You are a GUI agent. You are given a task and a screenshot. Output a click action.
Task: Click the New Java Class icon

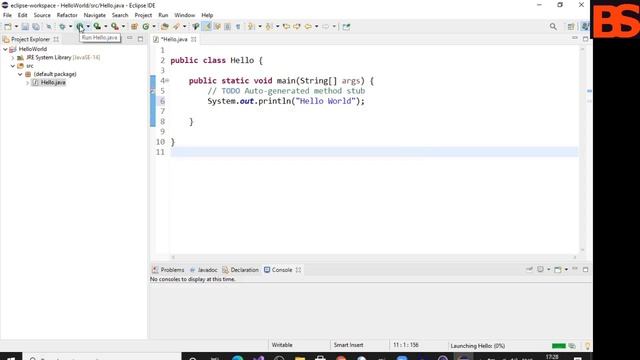(x=146, y=27)
